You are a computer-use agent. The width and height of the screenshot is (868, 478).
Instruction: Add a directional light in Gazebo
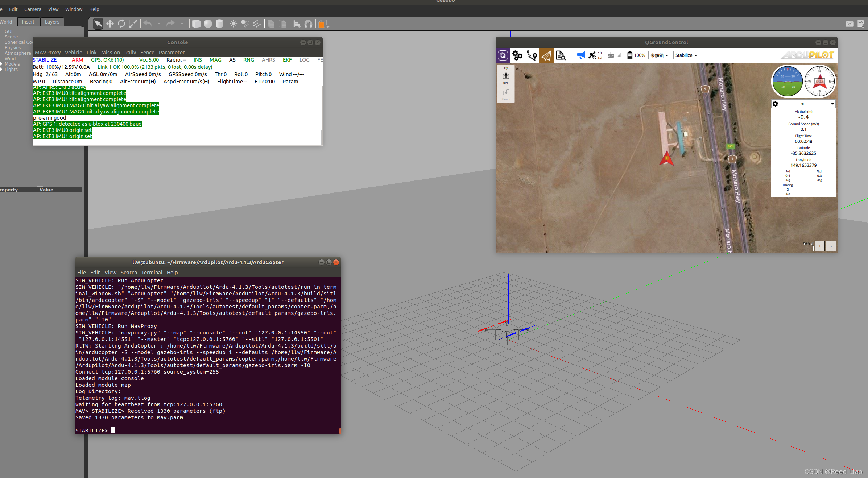coord(257,24)
